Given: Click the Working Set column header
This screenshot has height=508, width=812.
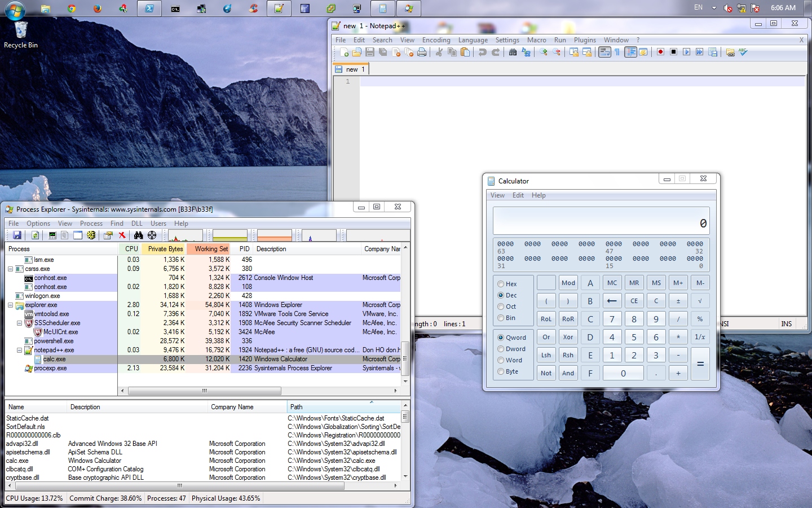Looking at the screenshot, I should pos(211,249).
